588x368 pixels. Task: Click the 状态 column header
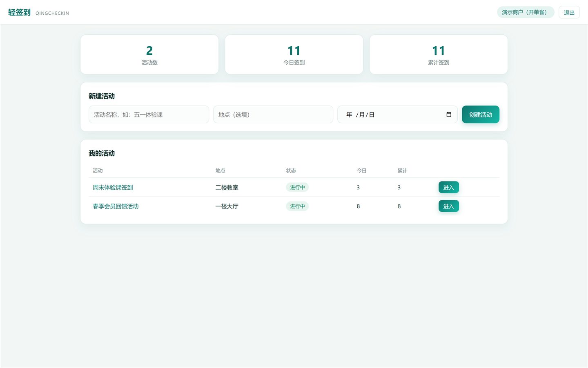[291, 171]
